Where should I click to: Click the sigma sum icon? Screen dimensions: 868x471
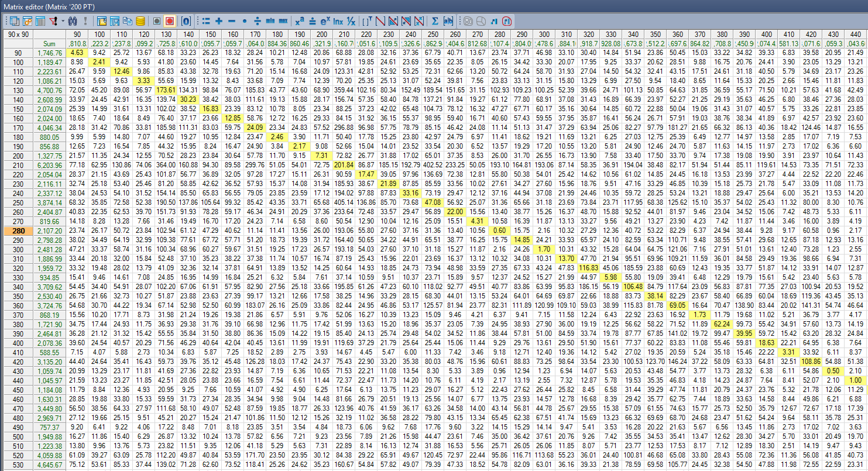coord(435,21)
